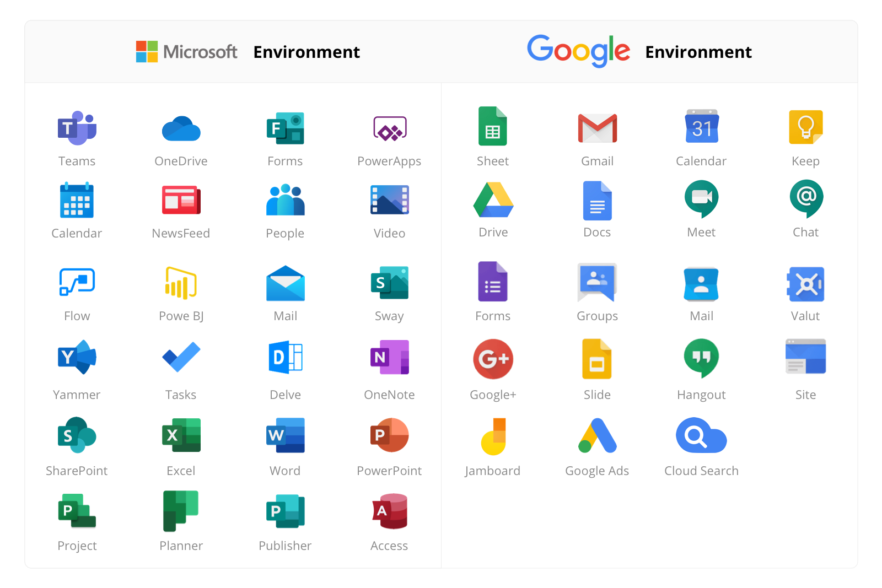Open the Yammer icon
The width and height of the screenshot is (882, 588).
77,357
